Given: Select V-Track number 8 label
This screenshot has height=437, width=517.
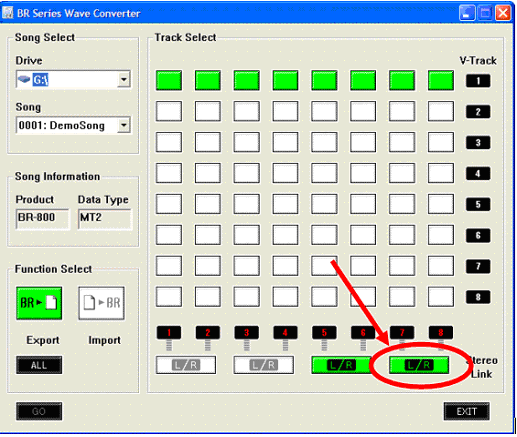Looking at the screenshot, I should 478,297.
